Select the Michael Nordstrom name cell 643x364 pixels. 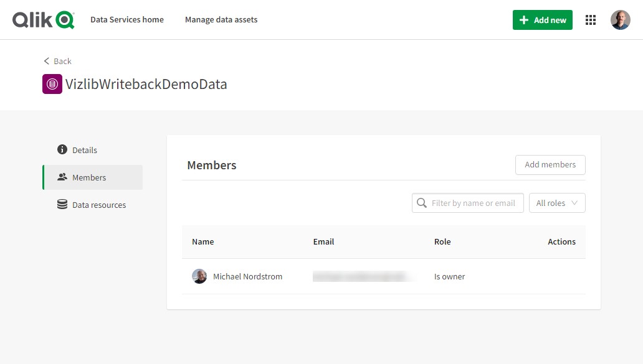click(248, 276)
